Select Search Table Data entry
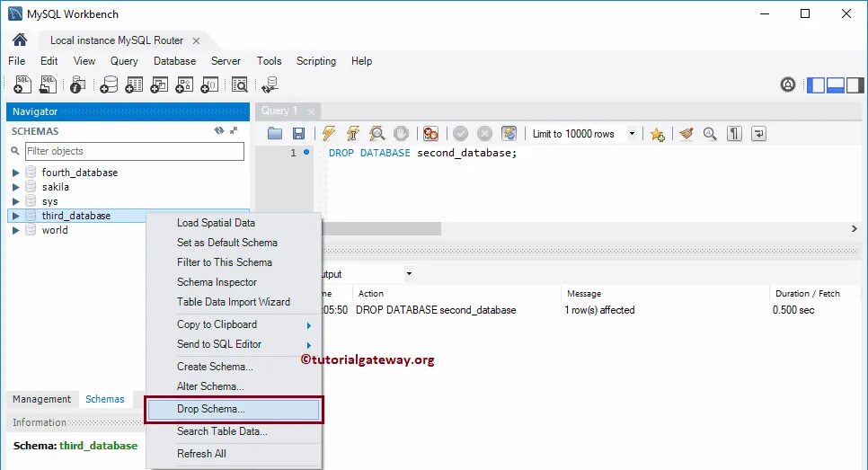 (235, 431)
